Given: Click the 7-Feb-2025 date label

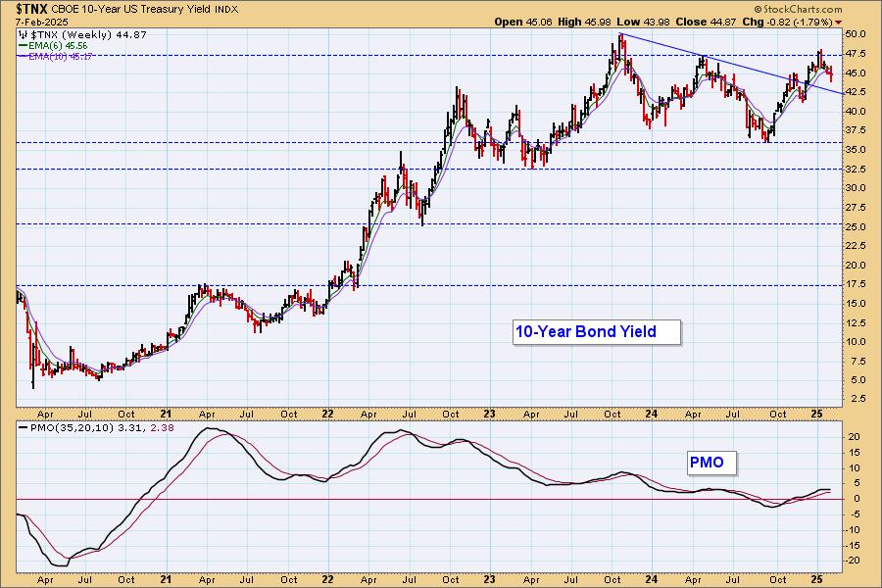Looking at the screenshot, I should pyautogui.click(x=42, y=22).
